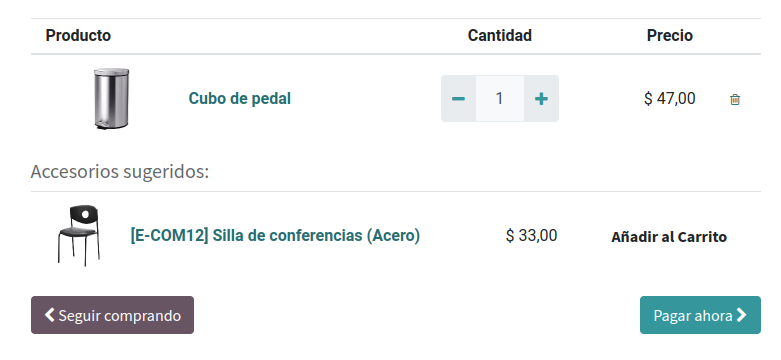Viewport: 781px width, 360px height.
Task: Click the E-COM12 code in chair link
Action: tap(169, 235)
